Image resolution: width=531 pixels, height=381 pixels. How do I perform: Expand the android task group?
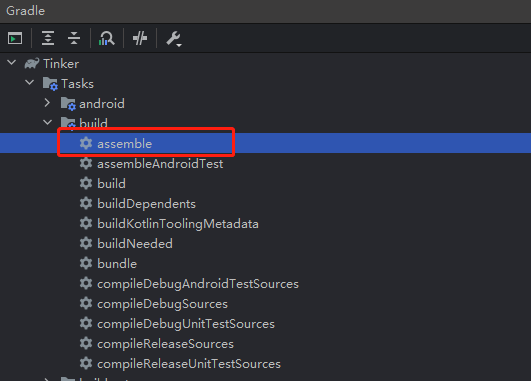click(x=47, y=103)
